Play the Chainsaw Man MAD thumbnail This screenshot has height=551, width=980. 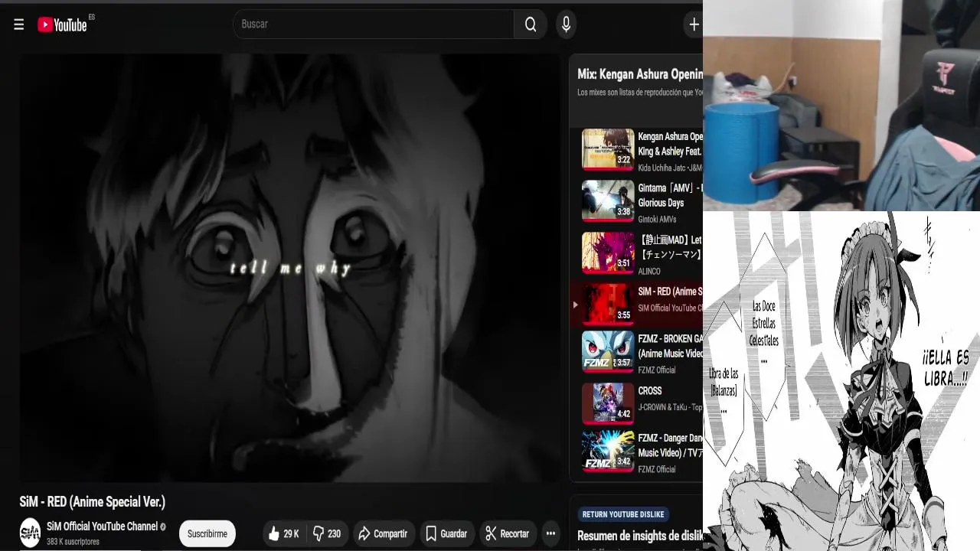pos(608,253)
